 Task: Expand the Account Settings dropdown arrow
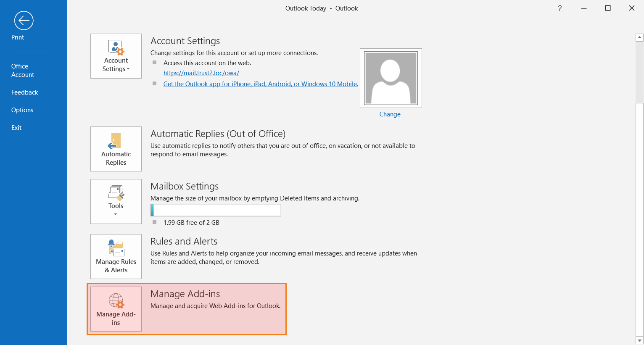click(128, 69)
